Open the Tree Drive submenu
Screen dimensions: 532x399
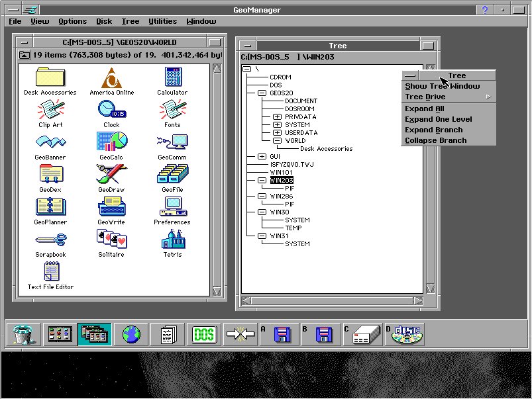click(x=449, y=97)
